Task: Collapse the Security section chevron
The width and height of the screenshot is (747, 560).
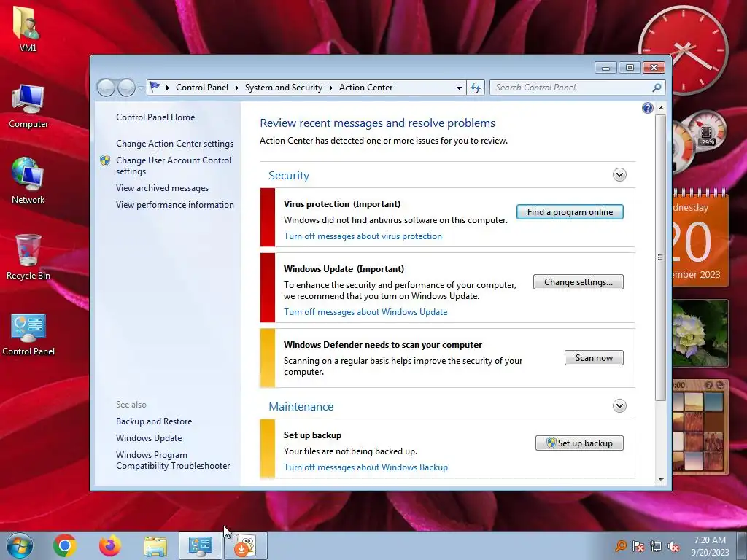Action: tap(619, 175)
